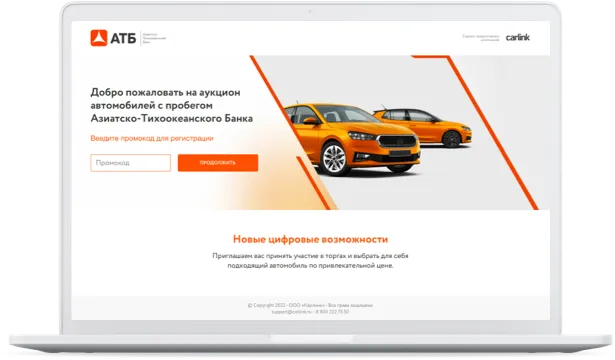Image resolution: width=615 pixels, height=360 pixels.
Task: Focus the Промокод input field
Action: [131, 163]
